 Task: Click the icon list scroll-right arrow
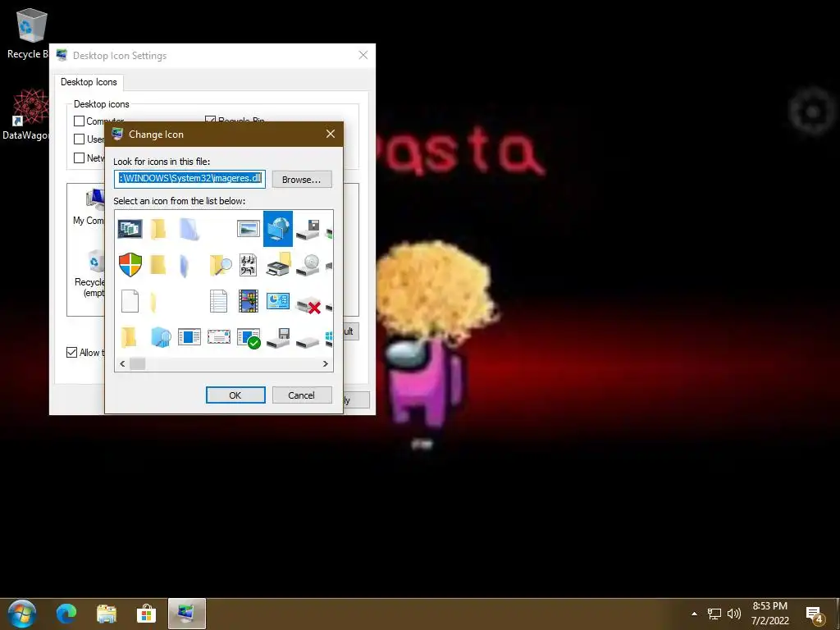coord(325,363)
